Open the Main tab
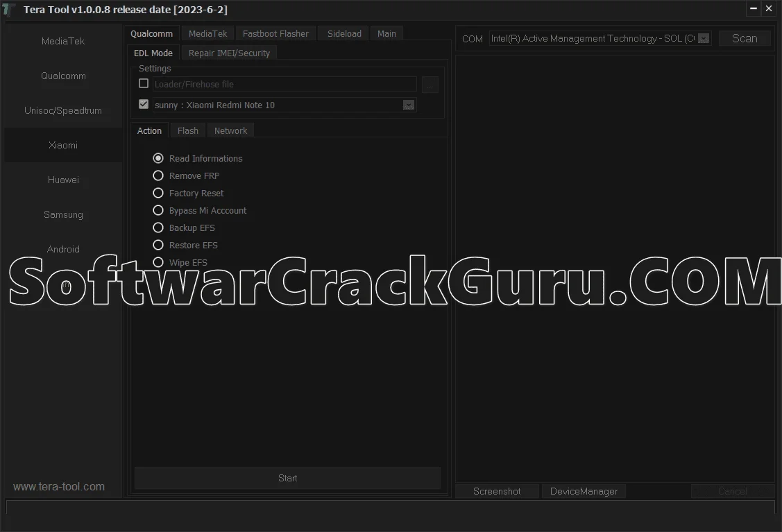The image size is (782, 532). [x=386, y=33]
